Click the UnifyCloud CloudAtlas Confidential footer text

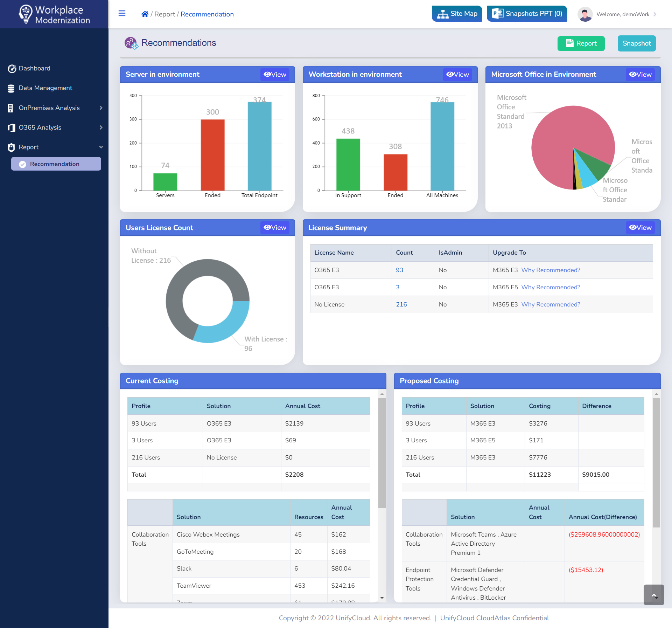495,618
